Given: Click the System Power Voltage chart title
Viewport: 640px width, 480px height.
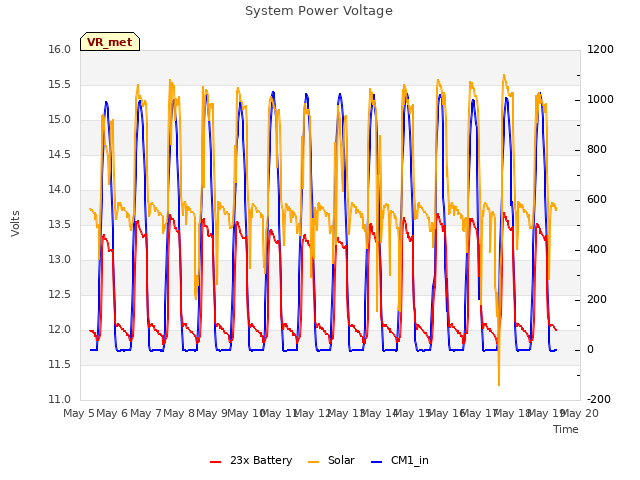Looking at the screenshot, I should [319, 11].
